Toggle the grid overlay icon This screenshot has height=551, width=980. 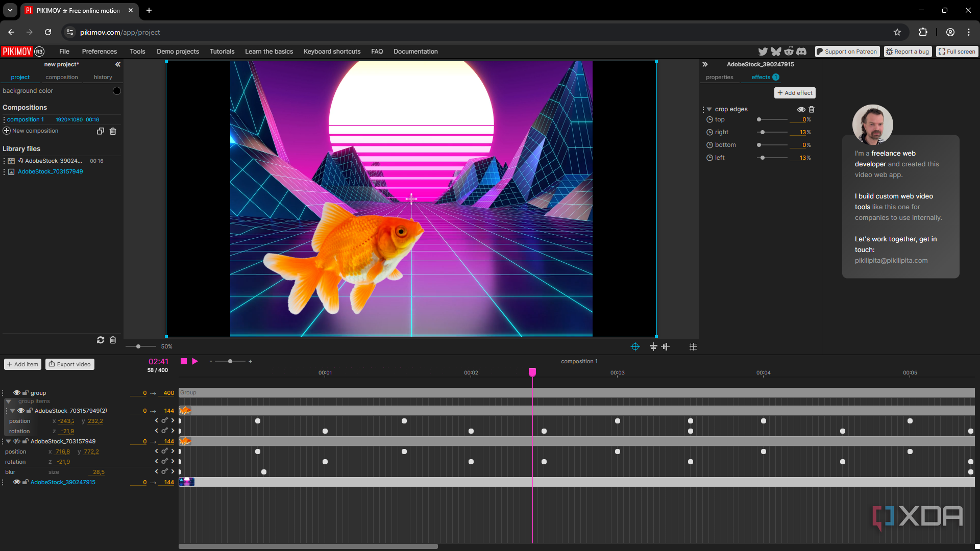point(693,347)
